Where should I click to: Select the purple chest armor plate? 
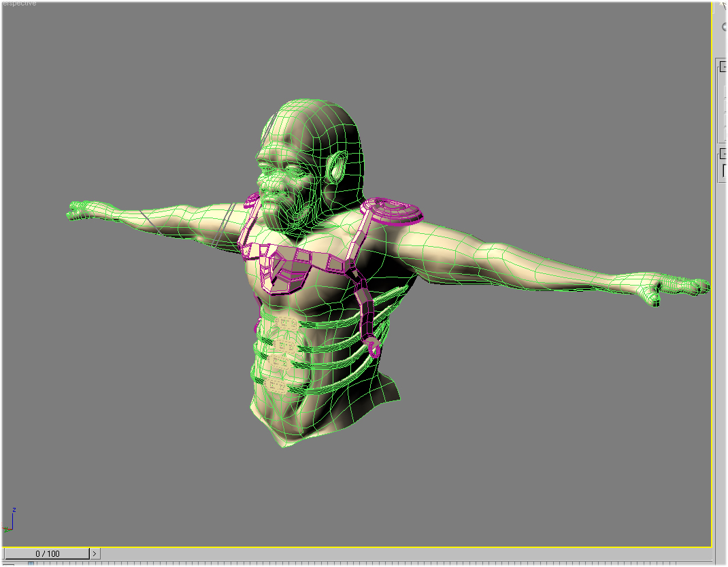(286, 269)
